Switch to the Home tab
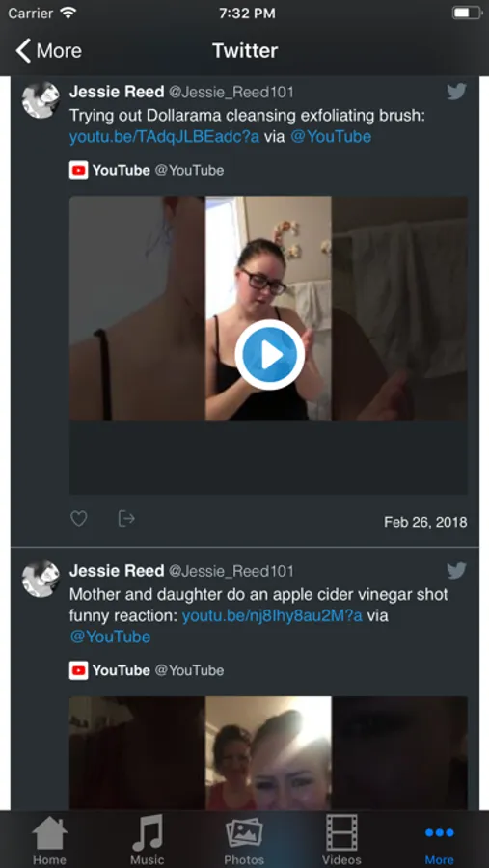Viewport: 489px width, 868px height. tap(49, 840)
